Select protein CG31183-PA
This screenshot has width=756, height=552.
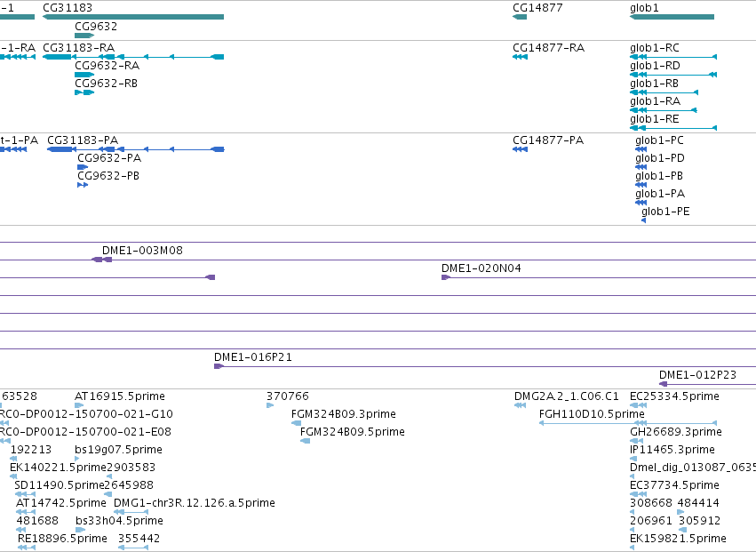tap(83, 140)
